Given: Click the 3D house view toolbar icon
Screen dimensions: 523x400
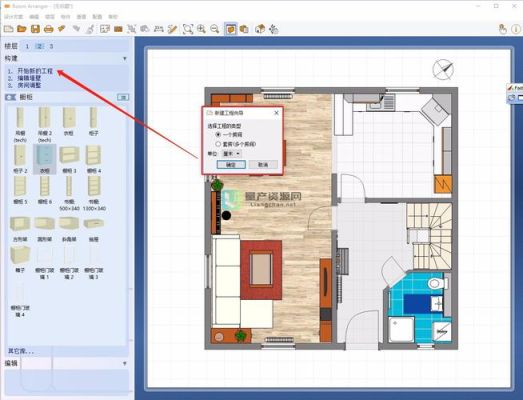Looking at the screenshot, I should (x=260, y=29).
